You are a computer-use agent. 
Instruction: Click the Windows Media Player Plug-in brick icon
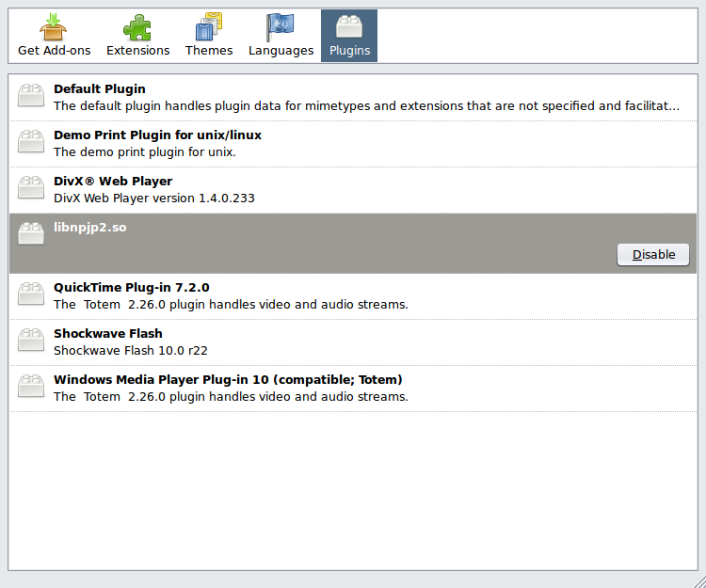click(31, 386)
